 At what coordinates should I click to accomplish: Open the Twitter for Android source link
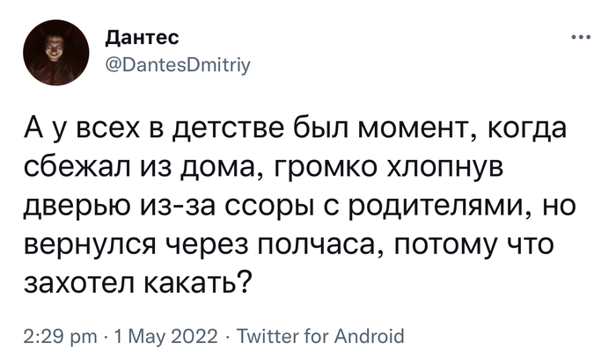(x=319, y=336)
